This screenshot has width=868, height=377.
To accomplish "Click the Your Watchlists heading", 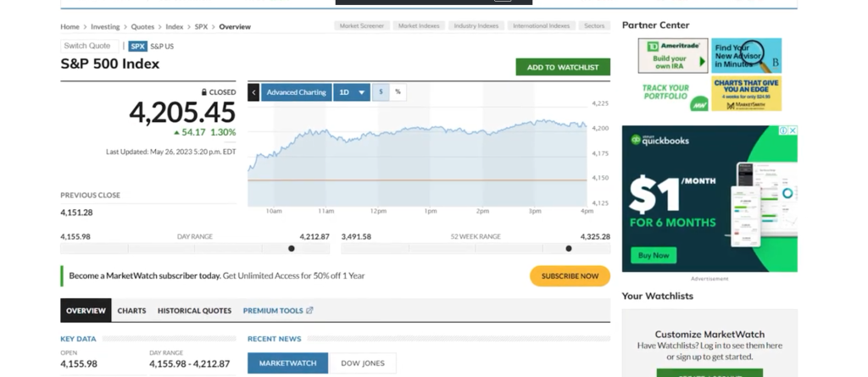I will tap(657, 297).
